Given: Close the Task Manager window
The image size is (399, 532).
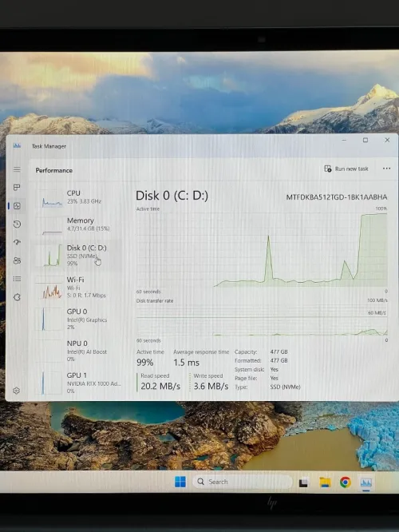Looking at the screenshot, I should (387, 140).
